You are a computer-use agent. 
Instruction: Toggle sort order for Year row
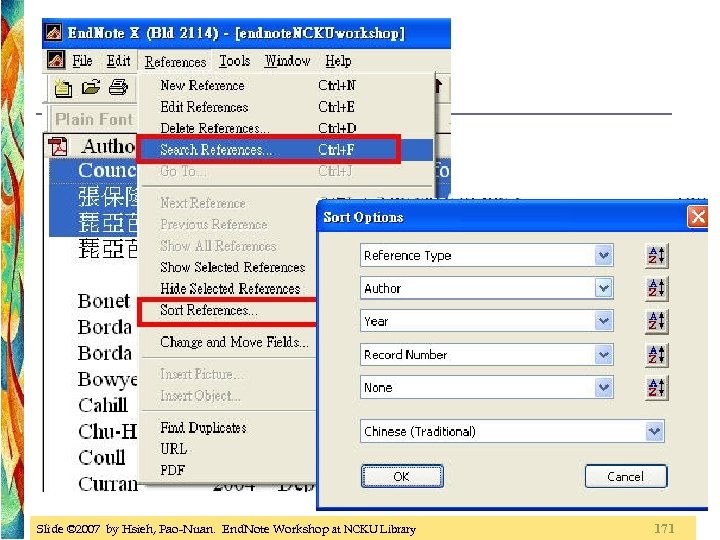point(656,321)
